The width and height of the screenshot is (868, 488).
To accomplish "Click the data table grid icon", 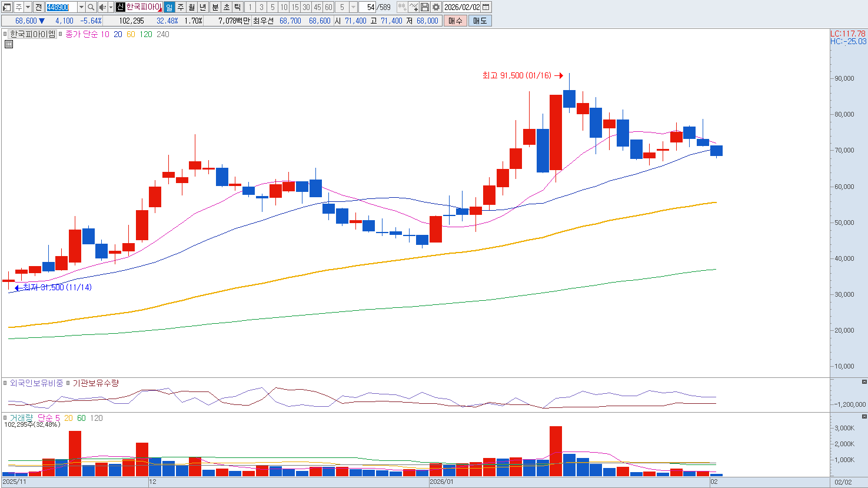I will (x=9, y=44).
